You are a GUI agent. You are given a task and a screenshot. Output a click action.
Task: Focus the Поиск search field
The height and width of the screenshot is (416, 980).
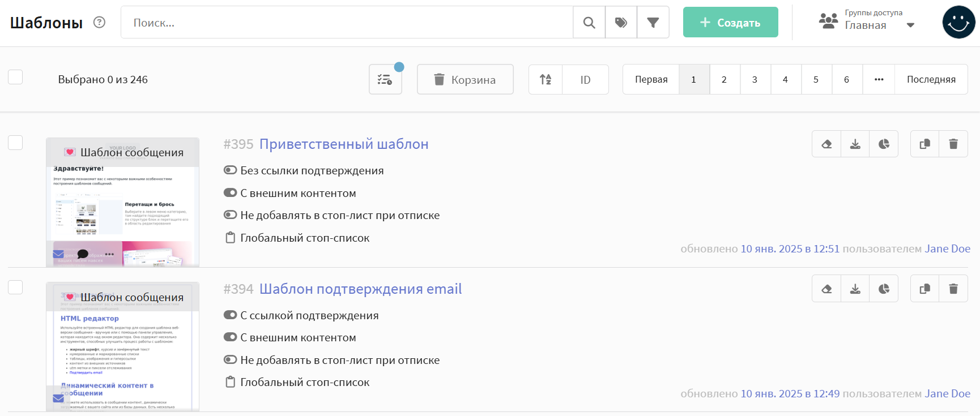click(347, 23)
